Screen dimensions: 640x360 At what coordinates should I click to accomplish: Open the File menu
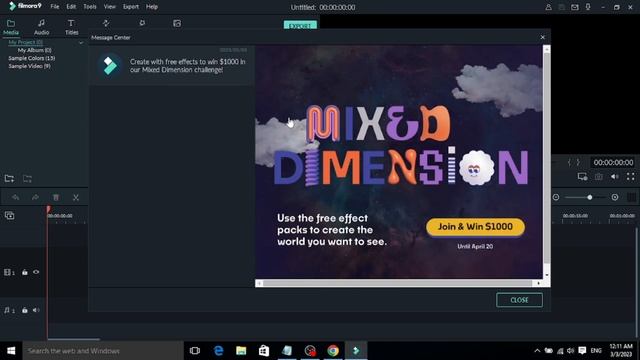coord(55,7)
